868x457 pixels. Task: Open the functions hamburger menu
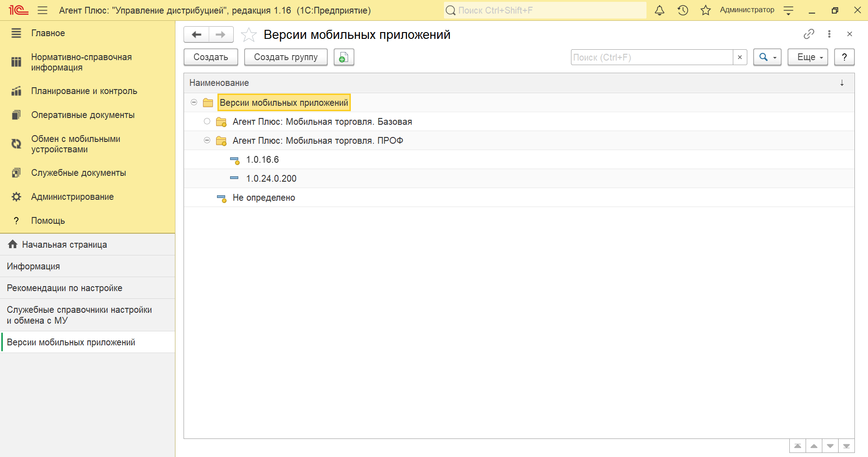42,10
